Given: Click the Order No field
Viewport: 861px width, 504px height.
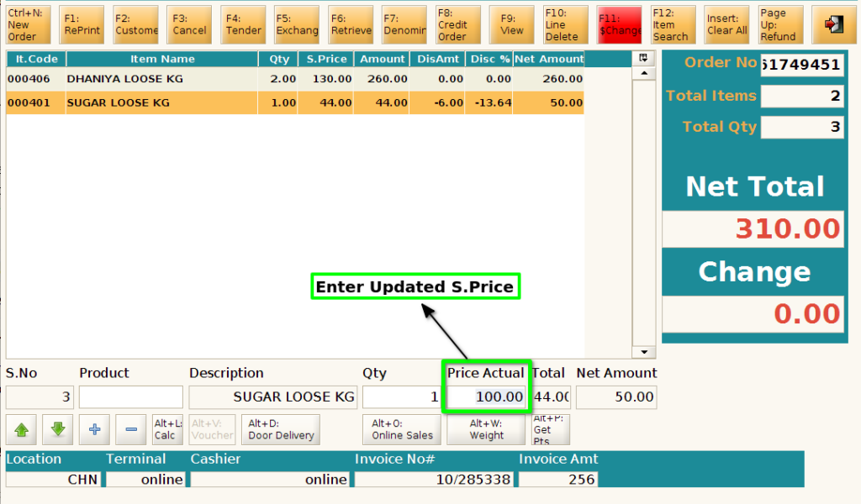Looking at the screenshot, I should pyautogui.click(x=801, y=65).
